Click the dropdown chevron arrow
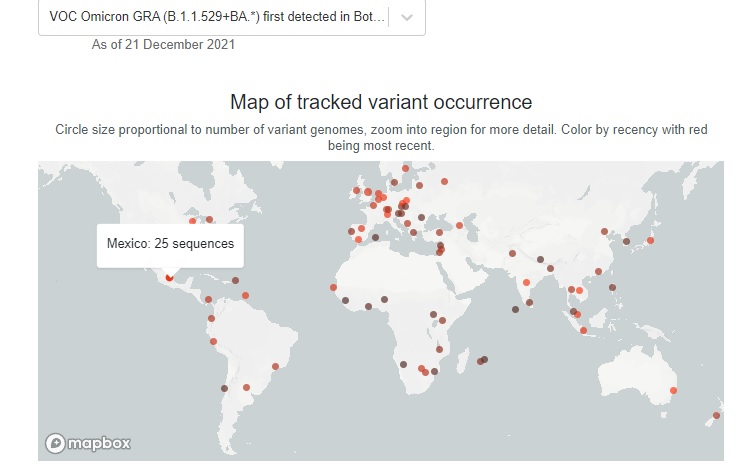 click(x=407, y=18)
